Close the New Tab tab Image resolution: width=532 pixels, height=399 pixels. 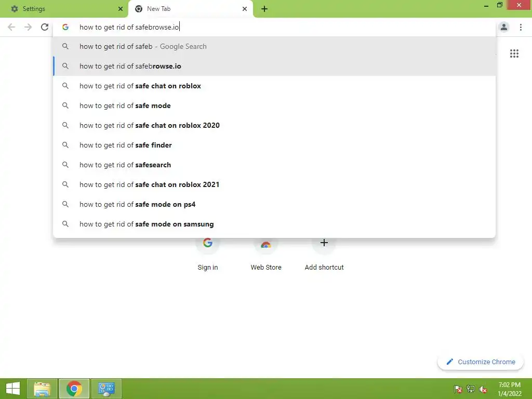pyautogui.click(x=245, y=9)
